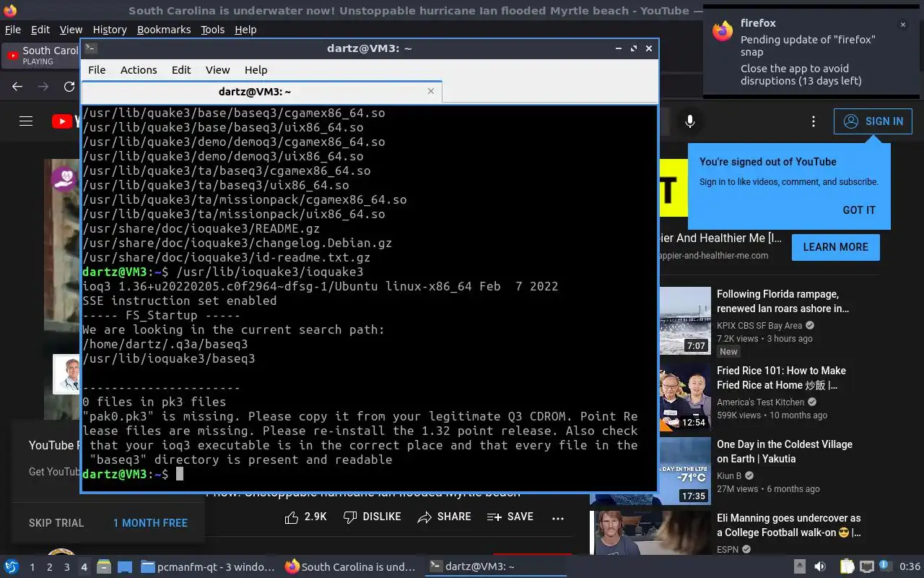
Task: Open the YouTube hamburger guide menu
Action: click(26, 121)
